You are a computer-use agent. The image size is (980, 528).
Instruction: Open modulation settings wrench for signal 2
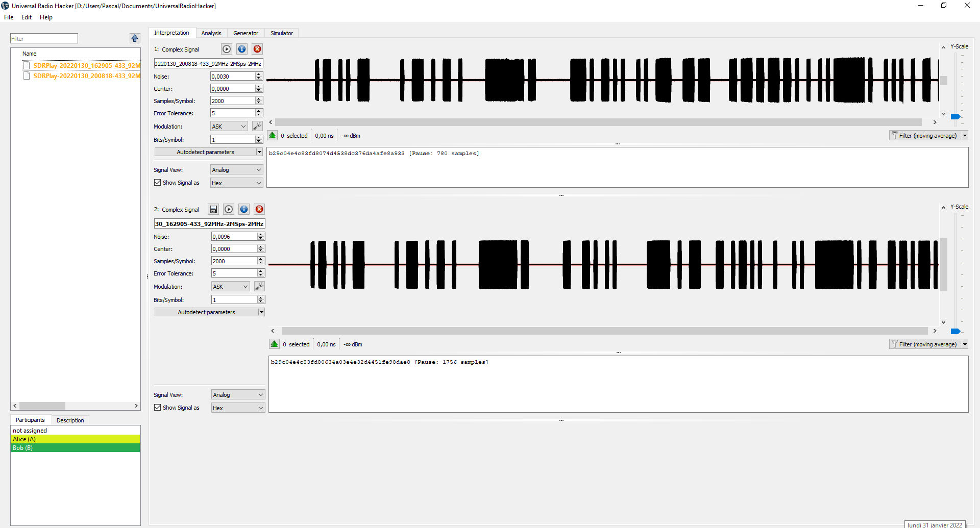(x=259, y=286)
